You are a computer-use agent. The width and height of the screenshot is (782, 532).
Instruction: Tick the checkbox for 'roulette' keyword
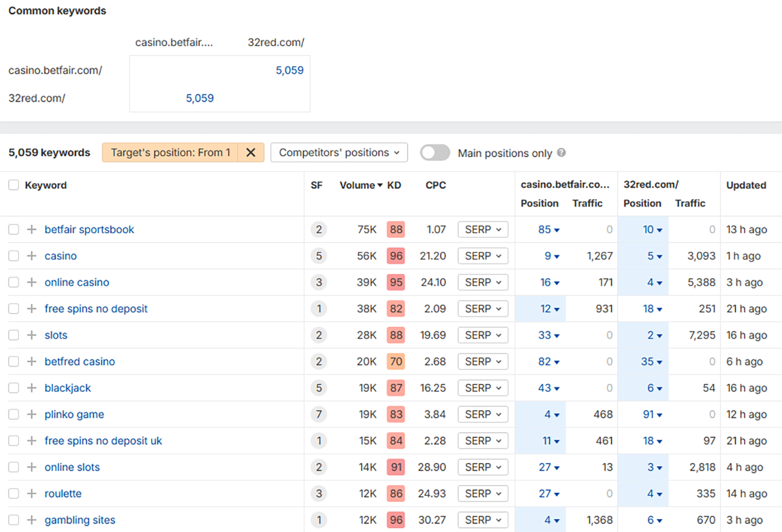pyautogui.click(x=14, y=494)
